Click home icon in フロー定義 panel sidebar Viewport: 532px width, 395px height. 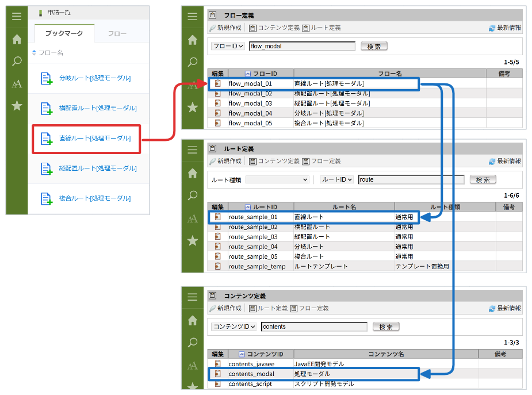[192, 40]
